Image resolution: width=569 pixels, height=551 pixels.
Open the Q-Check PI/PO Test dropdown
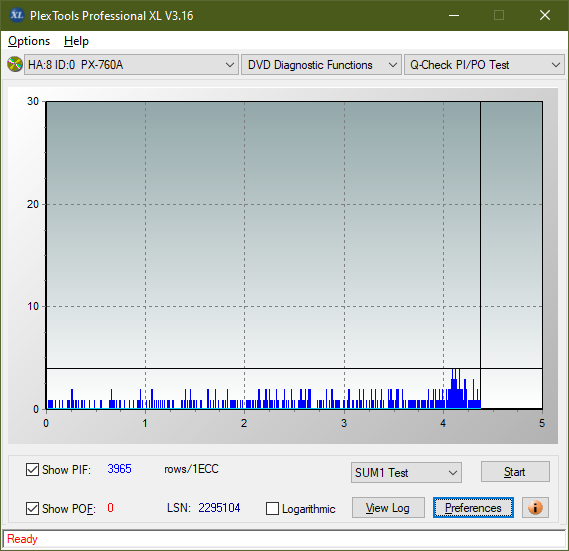[x=484, y=65]
